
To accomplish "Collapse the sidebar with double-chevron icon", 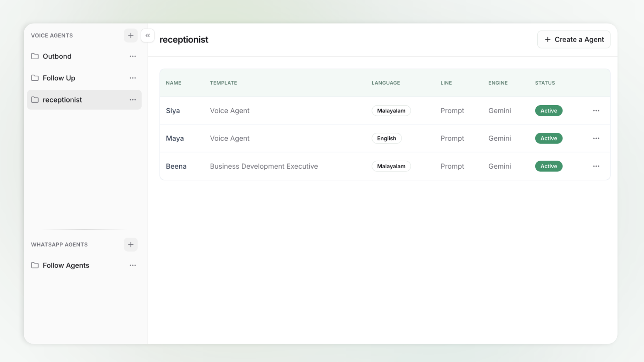I will 148,36.
